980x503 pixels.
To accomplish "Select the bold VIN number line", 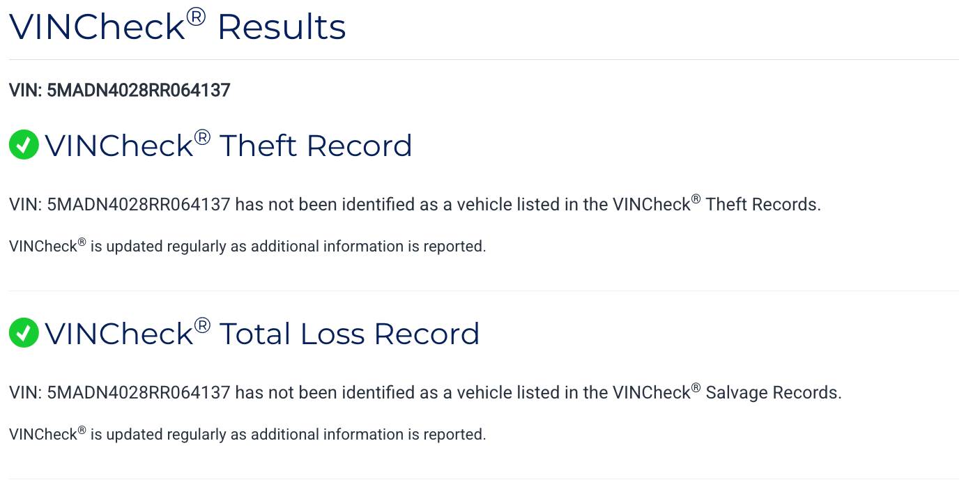I will click(x=119, y=91).
